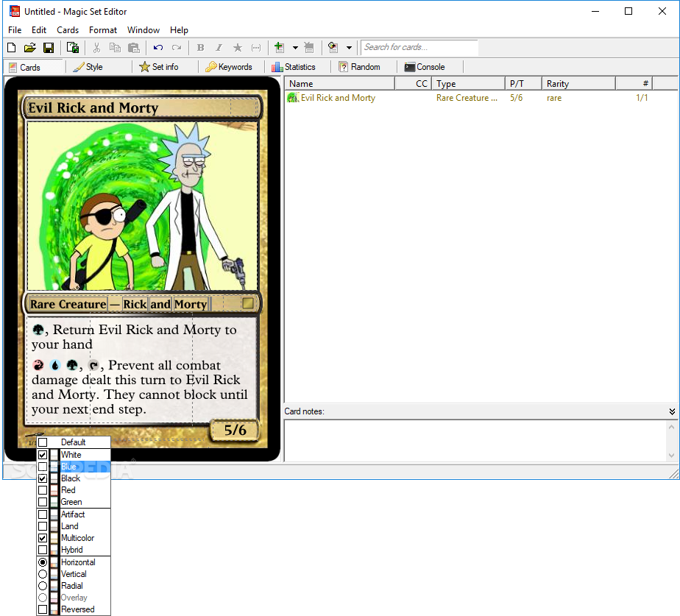Viewport: 680px width, 616px height.
Task: Create a new set with the New icon
Action: pos(12,48)
